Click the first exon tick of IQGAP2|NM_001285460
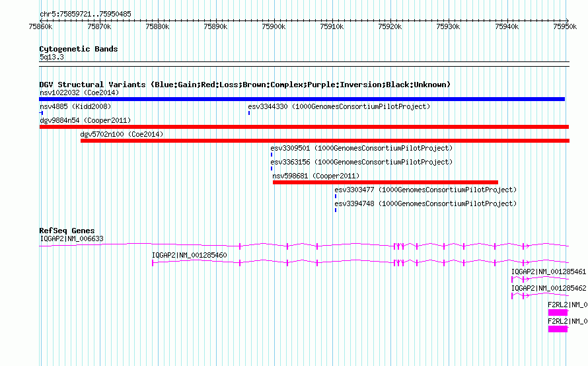Screen dimensions: 588x366 [153, 263]
